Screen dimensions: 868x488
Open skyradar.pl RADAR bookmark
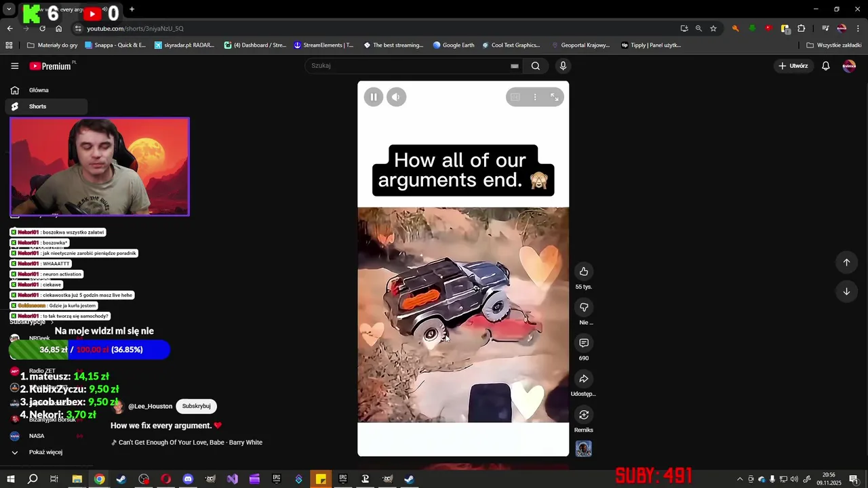point(184,45)
